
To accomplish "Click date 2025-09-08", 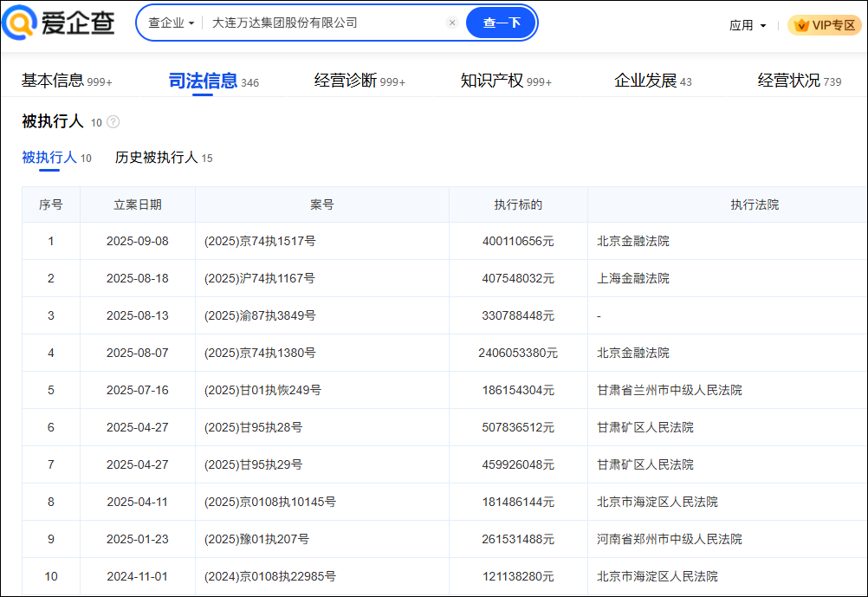I will click(137, 242).
